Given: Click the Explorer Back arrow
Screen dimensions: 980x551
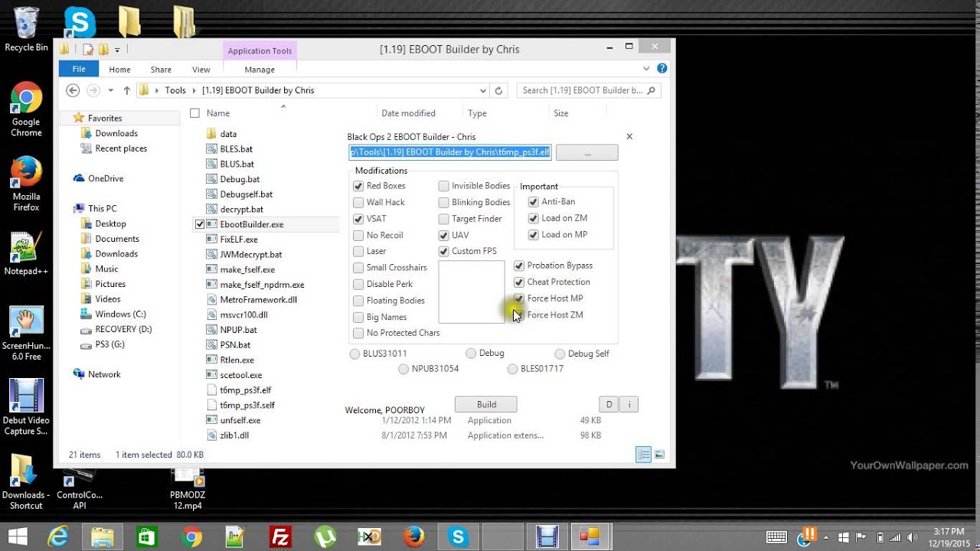Looking at the screenshot, I should 73,90.
